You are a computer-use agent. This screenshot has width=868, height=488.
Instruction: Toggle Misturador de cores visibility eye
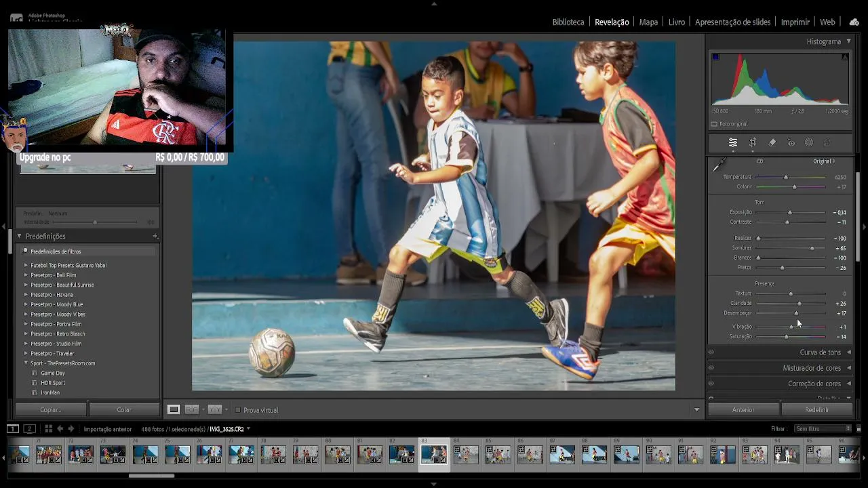tap(711, 368)
